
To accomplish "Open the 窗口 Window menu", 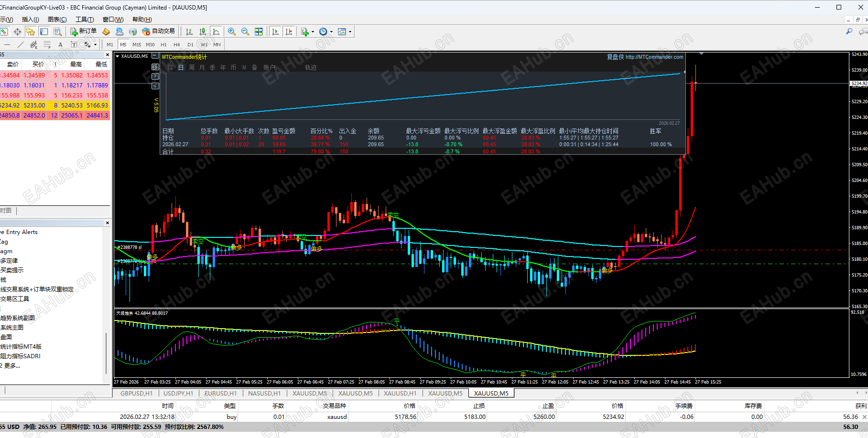I will pos(113,20).
